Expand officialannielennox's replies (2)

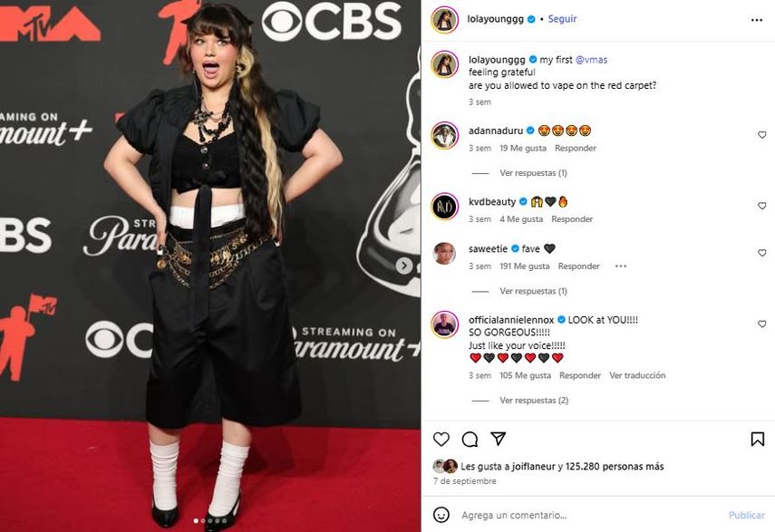click(533, 401)
